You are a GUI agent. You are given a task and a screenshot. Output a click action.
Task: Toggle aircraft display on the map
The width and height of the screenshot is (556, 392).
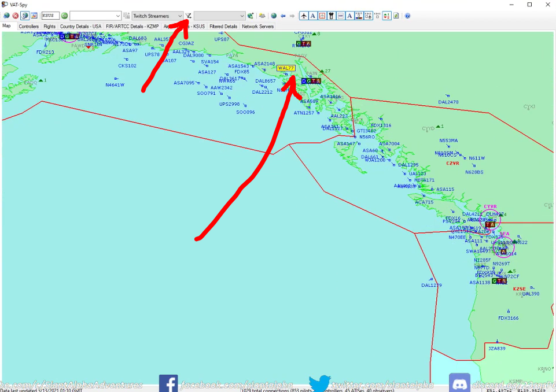304,16
